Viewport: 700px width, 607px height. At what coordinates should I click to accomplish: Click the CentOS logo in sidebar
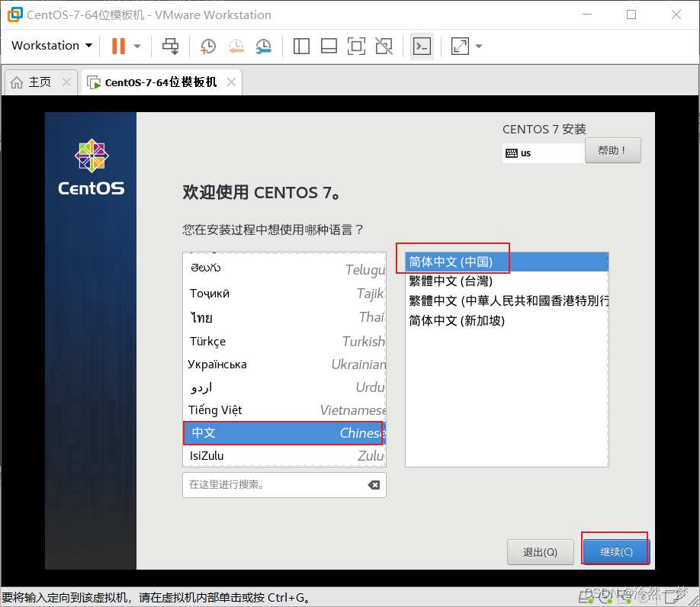92,168
